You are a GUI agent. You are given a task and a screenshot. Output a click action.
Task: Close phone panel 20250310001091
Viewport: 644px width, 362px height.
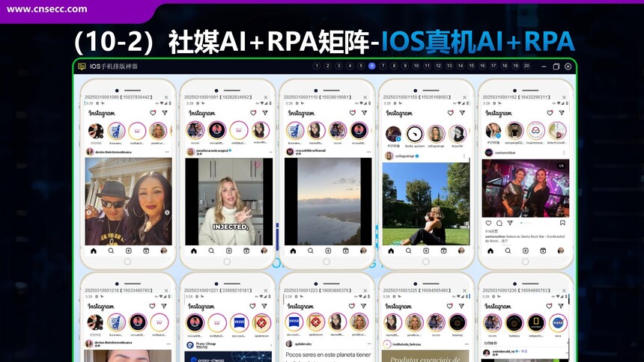pyautogui.click(x=266, y=97)
